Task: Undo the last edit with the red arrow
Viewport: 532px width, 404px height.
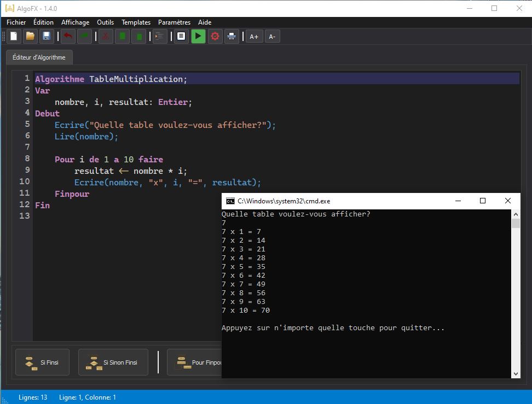Action: tap(68, 36)
